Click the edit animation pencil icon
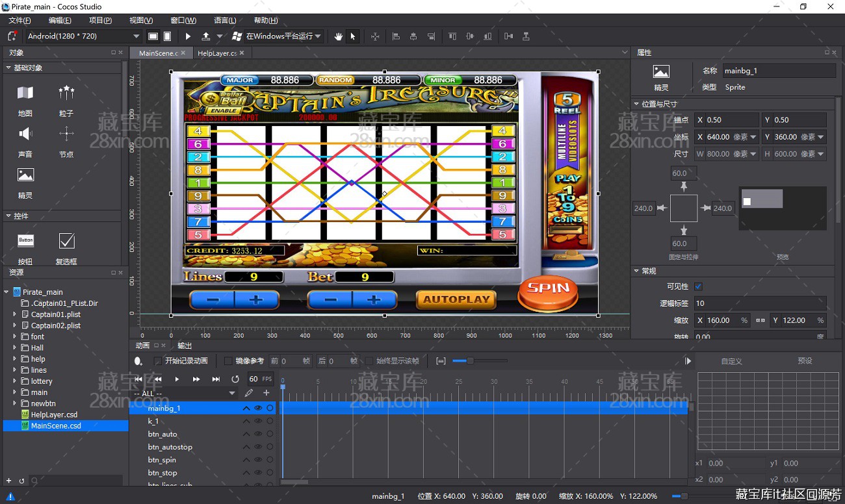Viewport: 845px width, 504px height. [x=249, y=393]
